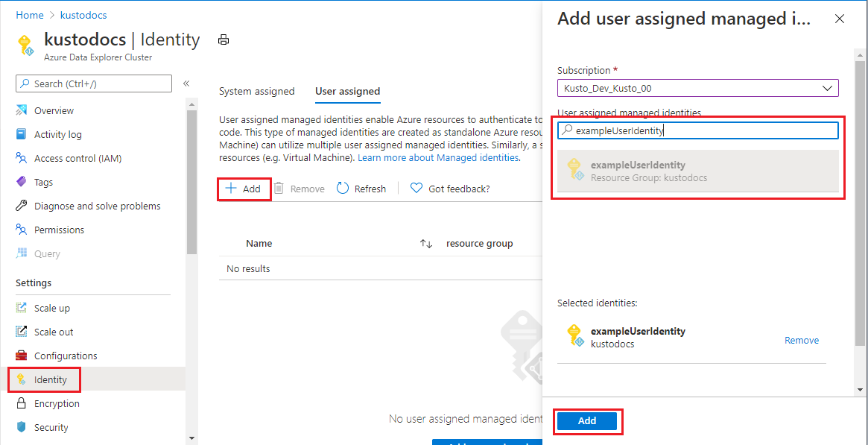868x445 pixels.
Task: Click Add to confirm the selected identity
Action: coord(587,421)
